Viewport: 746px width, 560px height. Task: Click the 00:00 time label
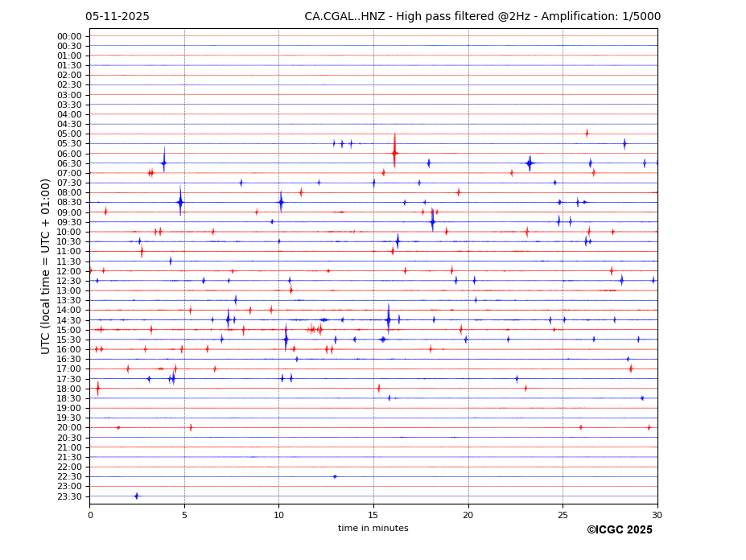68,36
